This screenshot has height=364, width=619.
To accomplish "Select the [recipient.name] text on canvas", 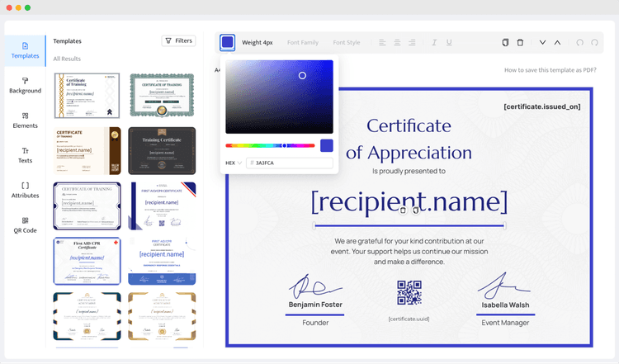I will coord(409,201).
